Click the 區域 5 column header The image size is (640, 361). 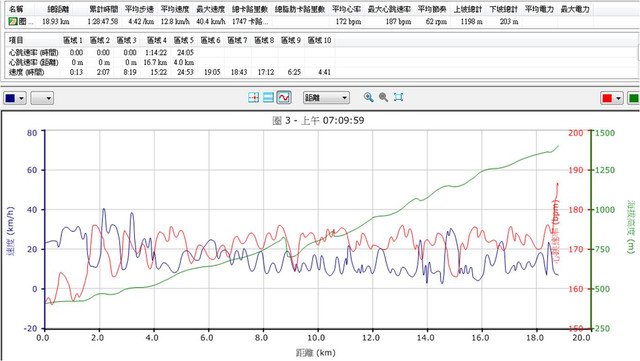click(x=183, y=40)
